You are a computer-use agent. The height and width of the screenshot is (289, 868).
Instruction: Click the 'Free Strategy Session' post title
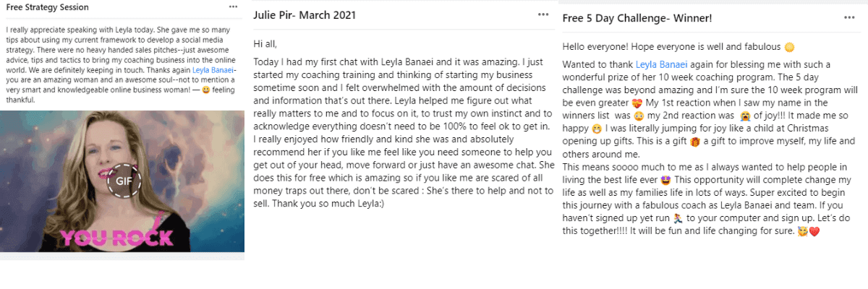(47, 7)
